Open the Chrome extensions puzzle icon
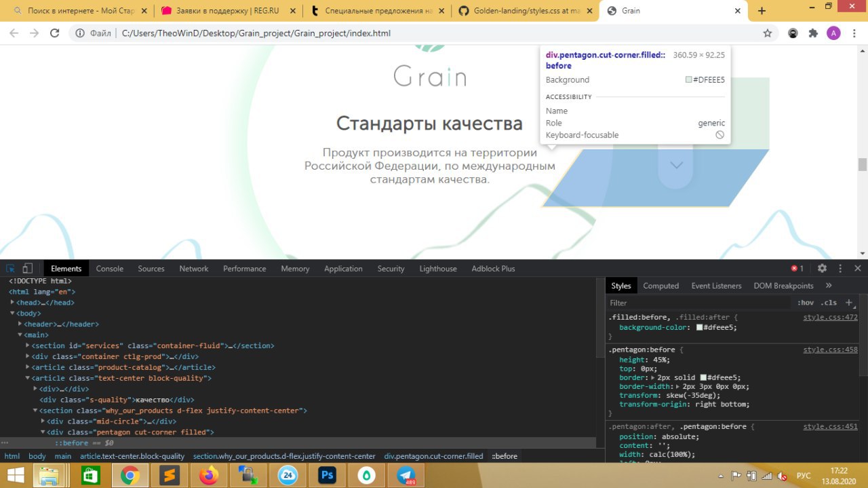The height and width of the screenshot is (488, 868). [813, 33]
